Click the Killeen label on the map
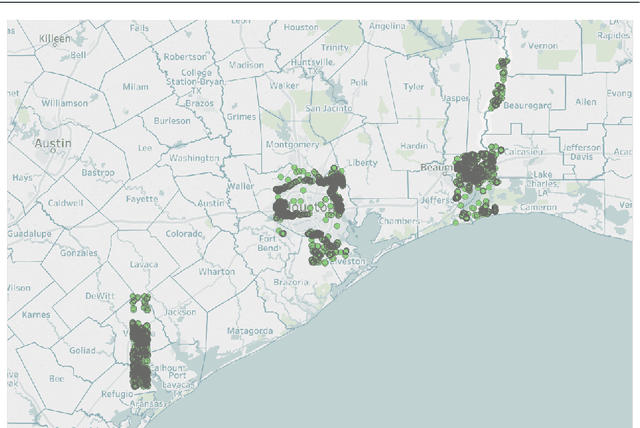The width and height of the screenshot is (640, 428). 55,38
